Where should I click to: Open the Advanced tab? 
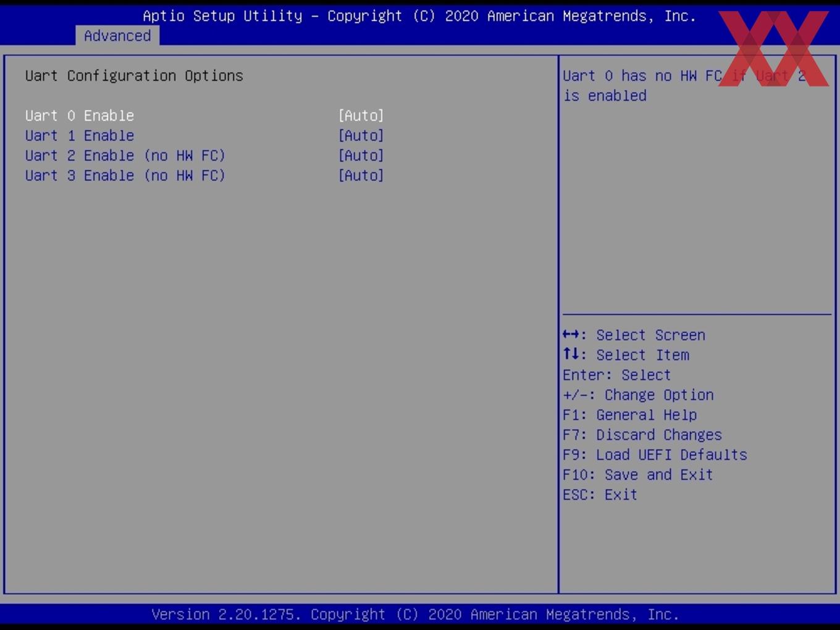pos(117,36)
